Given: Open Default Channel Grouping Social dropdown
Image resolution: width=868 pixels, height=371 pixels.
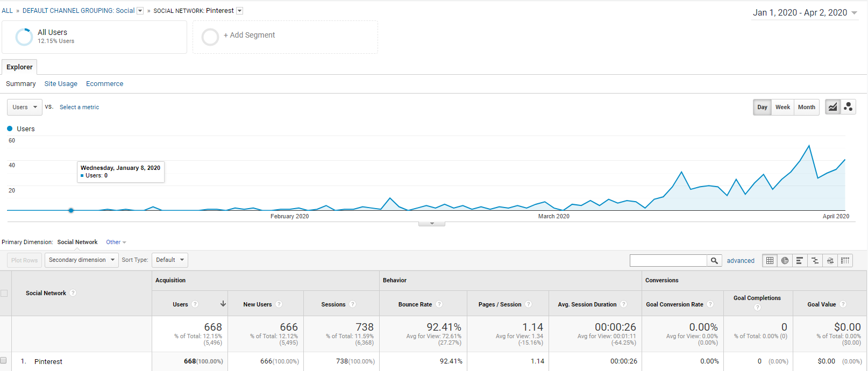Looking at the screenshot, I should [140, 11].
